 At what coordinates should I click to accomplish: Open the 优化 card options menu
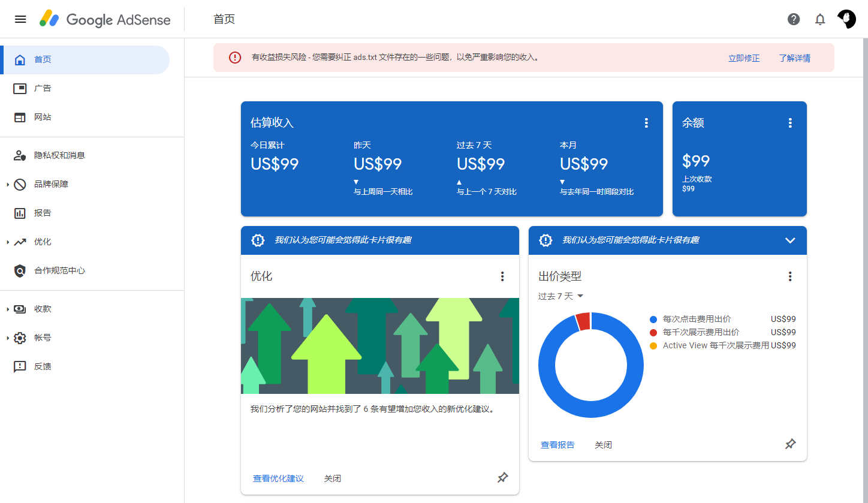[x=502, y=276]
